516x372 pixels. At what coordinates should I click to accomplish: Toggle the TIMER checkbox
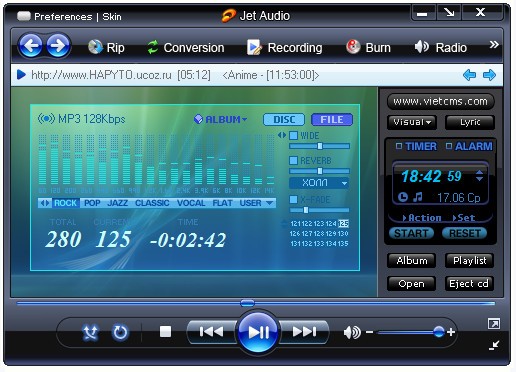[x=399, y=146]
